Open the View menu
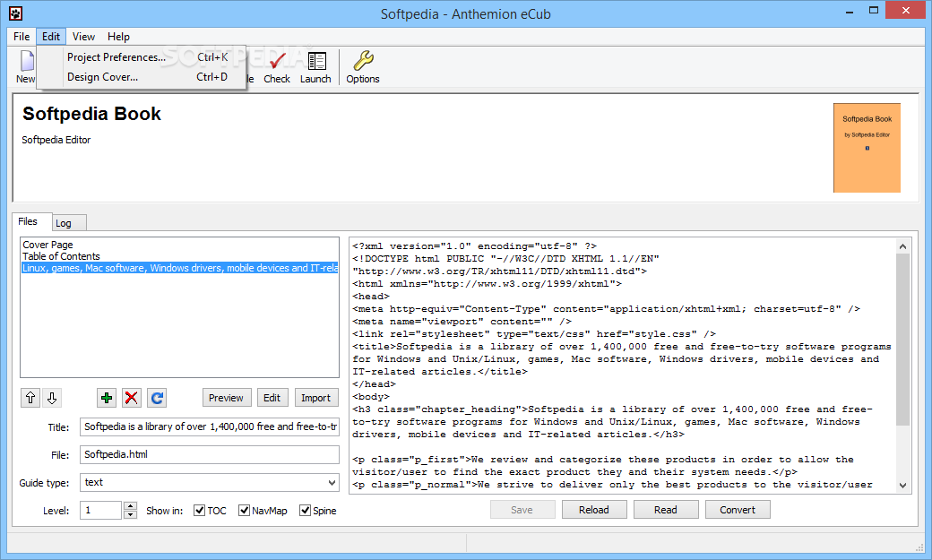The image size is (932, 560). [84, 36]
